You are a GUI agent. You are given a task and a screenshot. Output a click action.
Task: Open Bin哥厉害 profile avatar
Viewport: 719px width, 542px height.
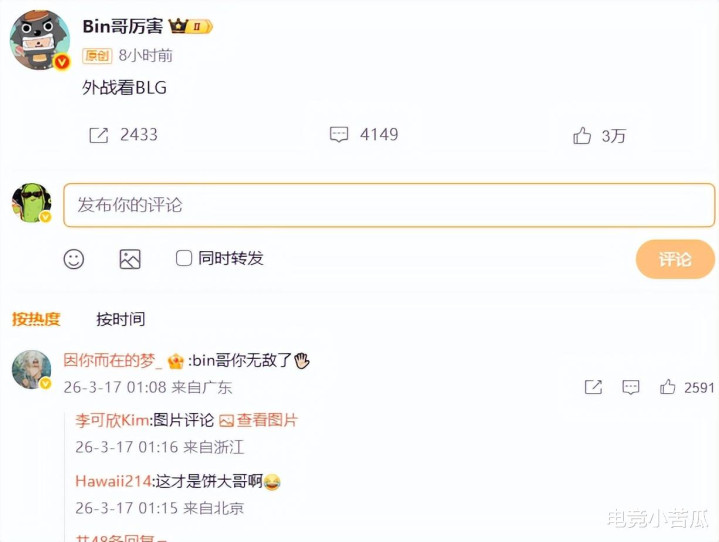pyautogui.click(x=40, y=40)
